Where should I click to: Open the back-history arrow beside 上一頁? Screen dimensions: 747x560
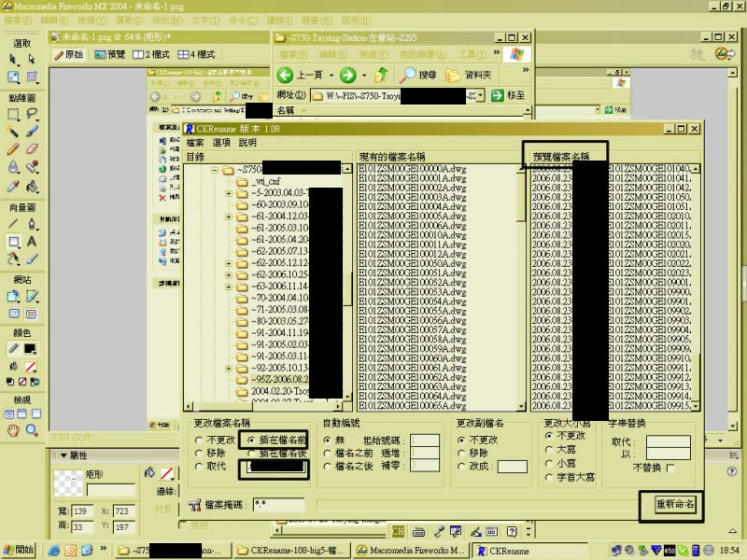pyautogui.click(x=331, y=76)
